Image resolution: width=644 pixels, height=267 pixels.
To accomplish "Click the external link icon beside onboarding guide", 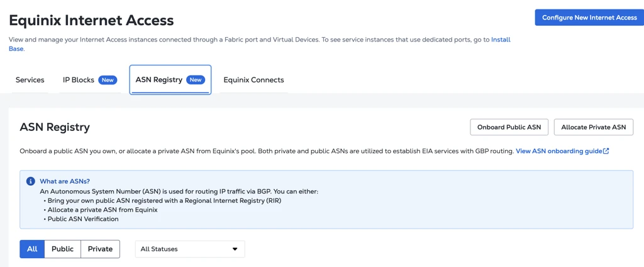I will [606, 151].
